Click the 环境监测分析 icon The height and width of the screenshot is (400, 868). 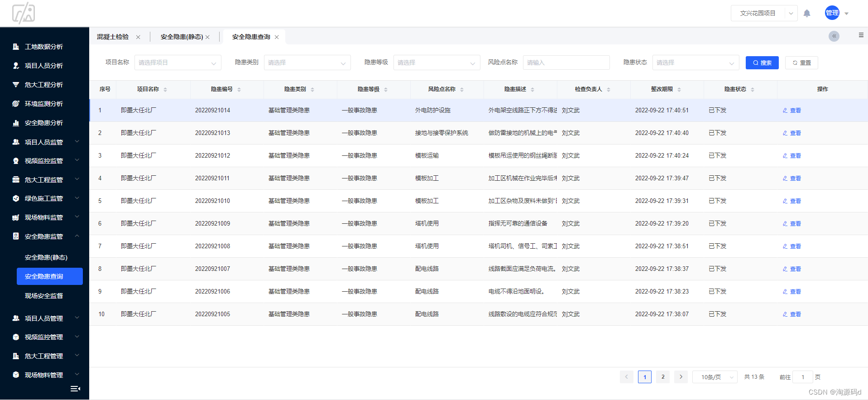click(16, 104)
